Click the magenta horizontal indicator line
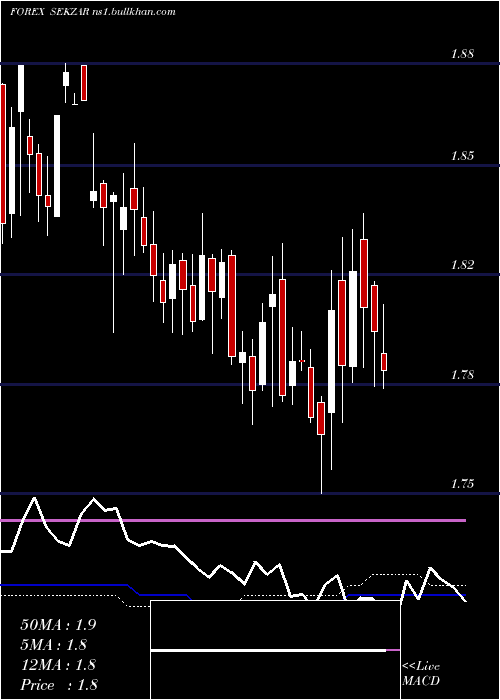 point(233,521)
